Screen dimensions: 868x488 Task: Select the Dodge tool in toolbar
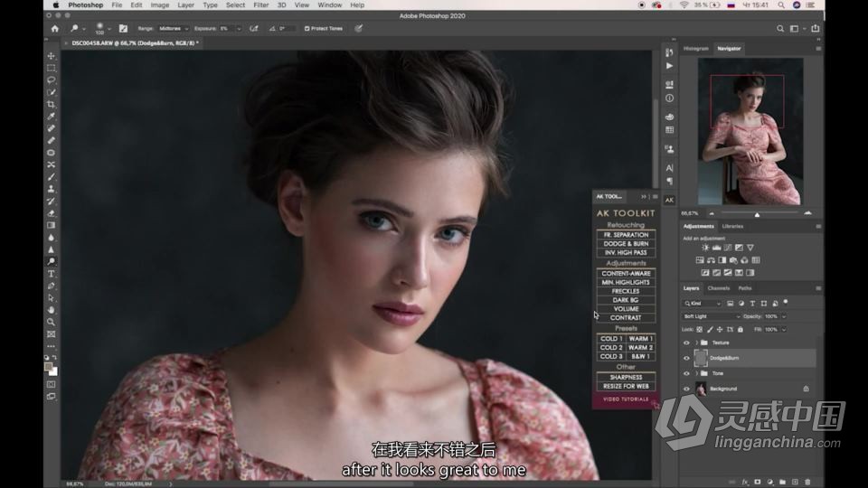point(51,262)
